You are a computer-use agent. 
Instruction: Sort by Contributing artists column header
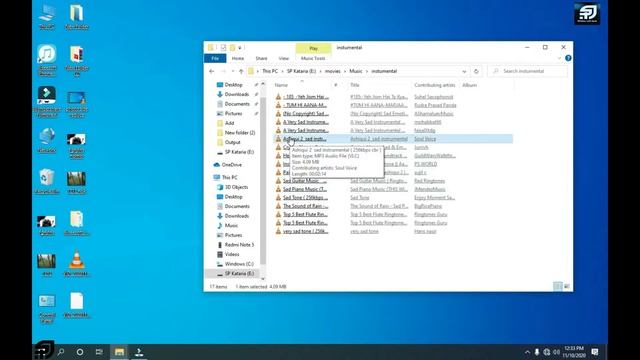pyautogui.click(x=435, y=85)
